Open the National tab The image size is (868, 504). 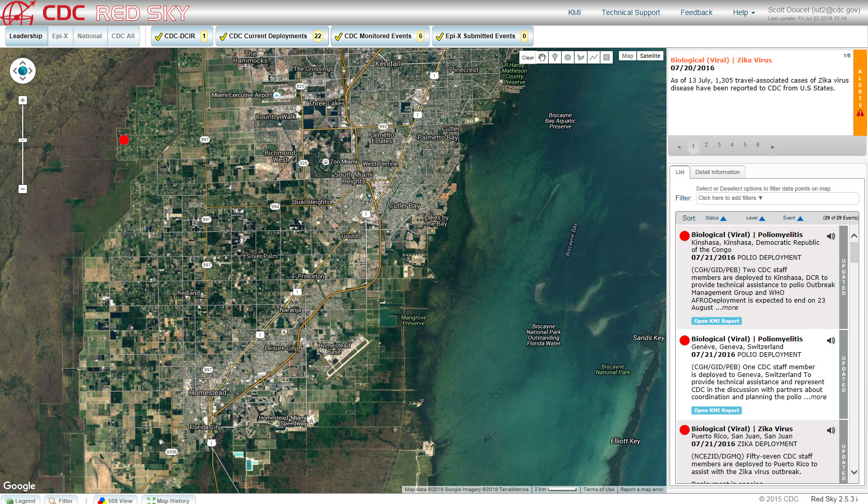(89, 36)
